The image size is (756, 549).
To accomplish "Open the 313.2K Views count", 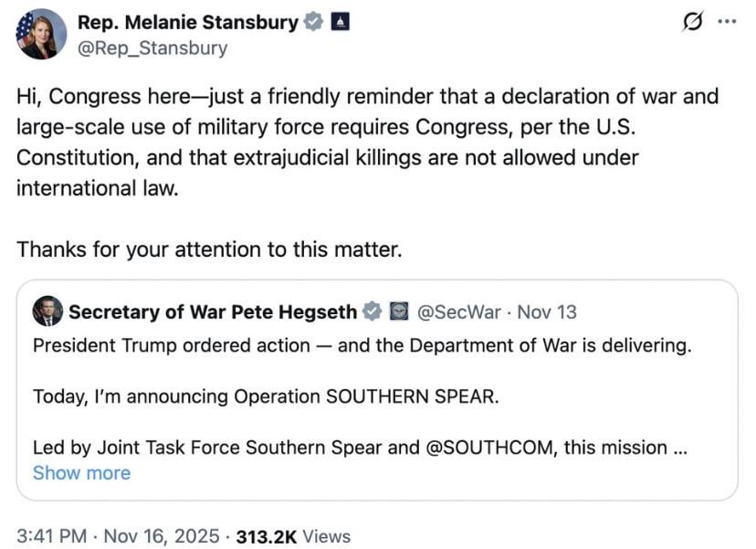I will pyautogui.click(x=292, y=536).
